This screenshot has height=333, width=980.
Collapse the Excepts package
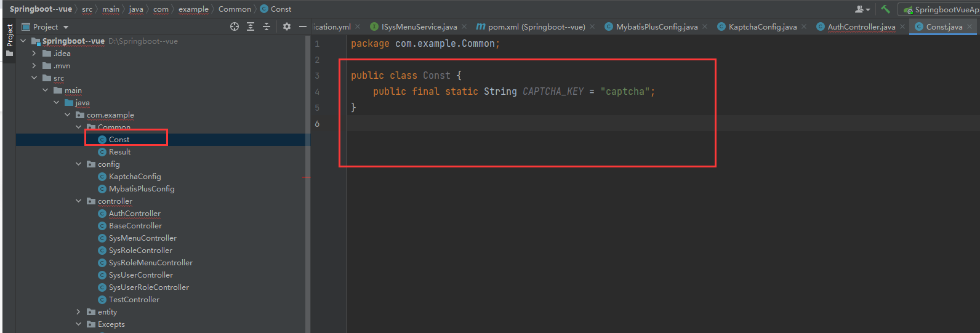79,324
